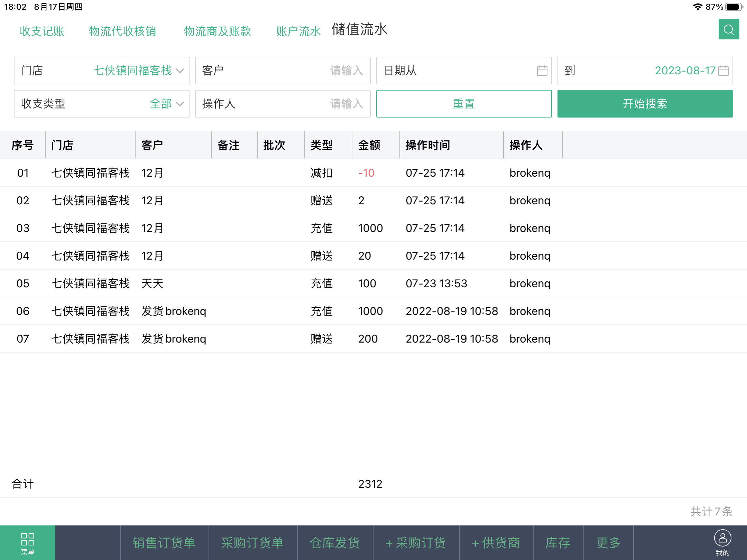The height and width of the screenshot is (560, 747).
Task: Open 仓库发货 in bottom bar
Action: point(335,543)
